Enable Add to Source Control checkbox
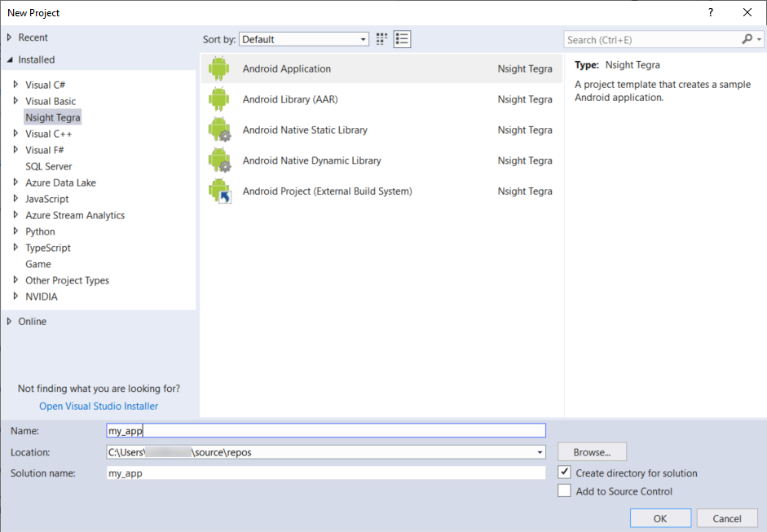This screenshot has height=532, width=767. tap(564, 490)
